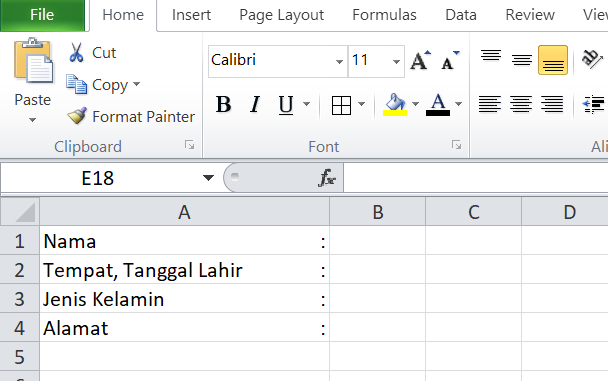Click the Cut scissors button

[92, 53]
